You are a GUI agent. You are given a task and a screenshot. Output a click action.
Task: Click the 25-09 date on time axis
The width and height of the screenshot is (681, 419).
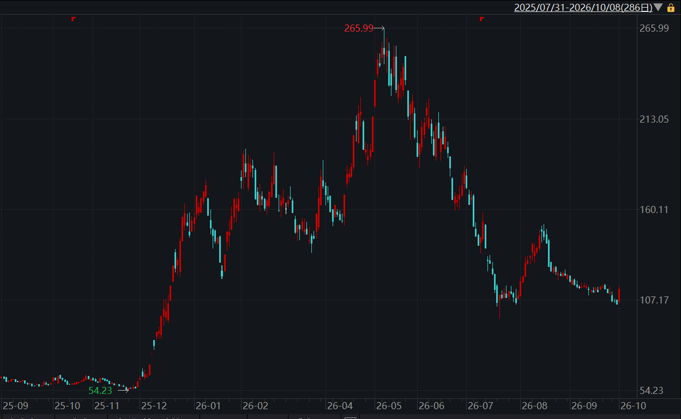(x=15, y=406)
